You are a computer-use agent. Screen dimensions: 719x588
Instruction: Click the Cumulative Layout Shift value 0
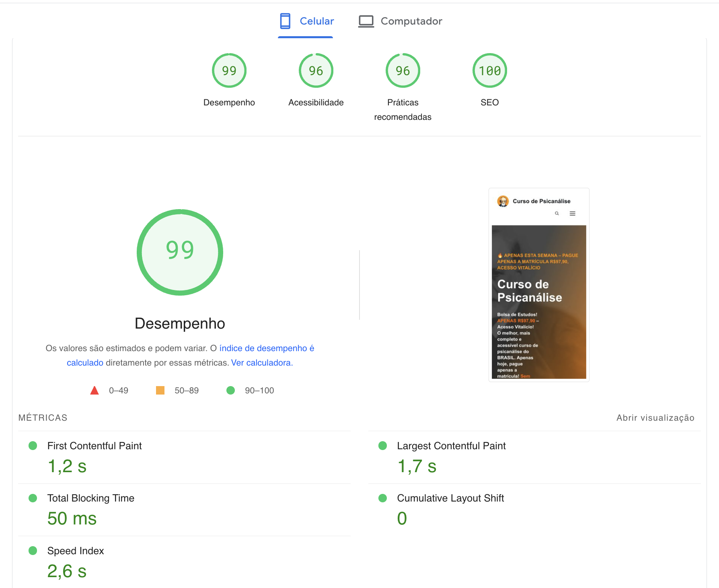402,519
